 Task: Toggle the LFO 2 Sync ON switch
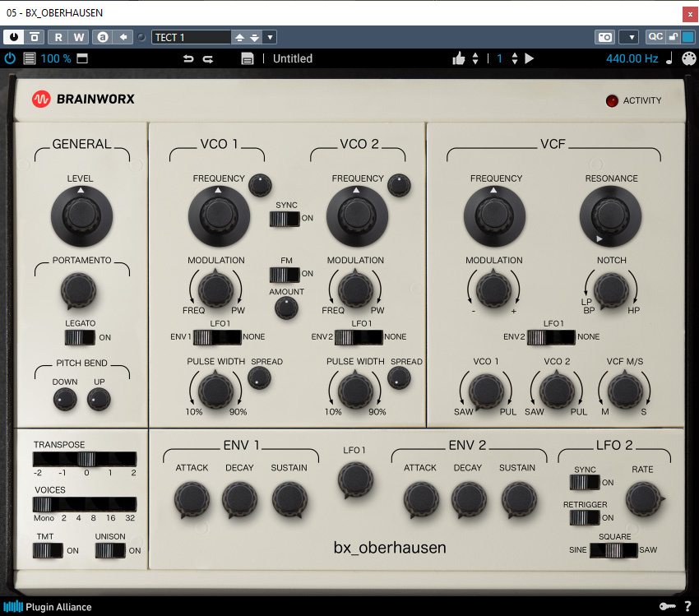(585, 482)
